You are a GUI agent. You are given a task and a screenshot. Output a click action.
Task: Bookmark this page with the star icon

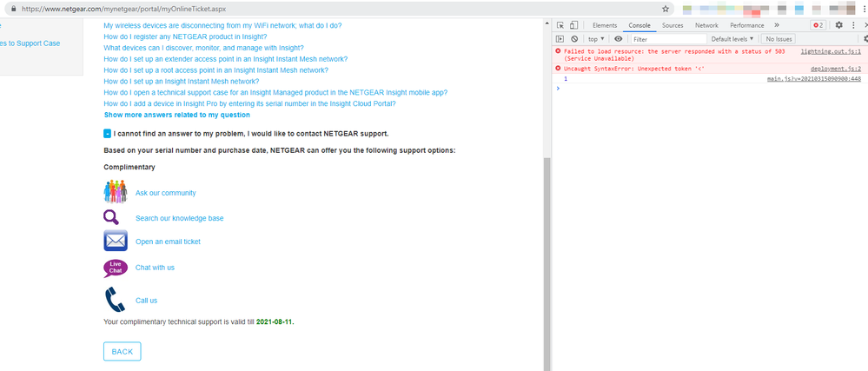pyautogui.click(x=666, y=9)
